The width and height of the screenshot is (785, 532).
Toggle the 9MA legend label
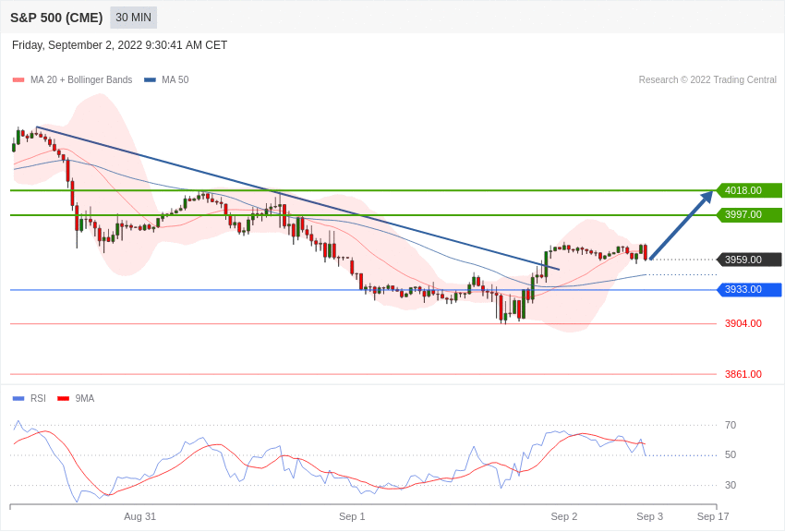click(85, 399)
